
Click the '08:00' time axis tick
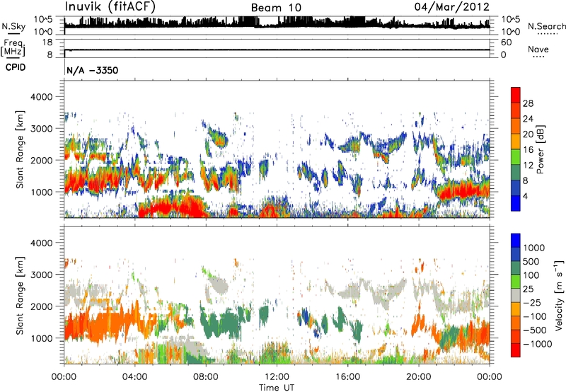(206, 377)
